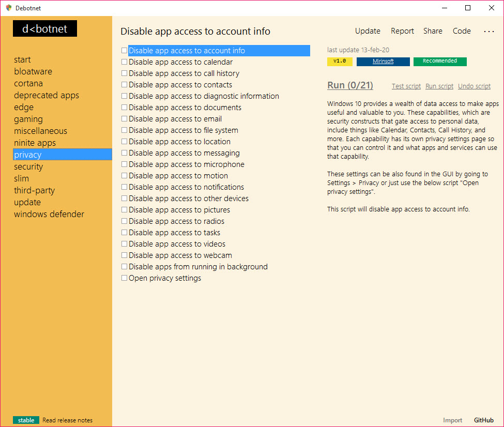
Task: Click the Test script link
Action: pos(406,86)
